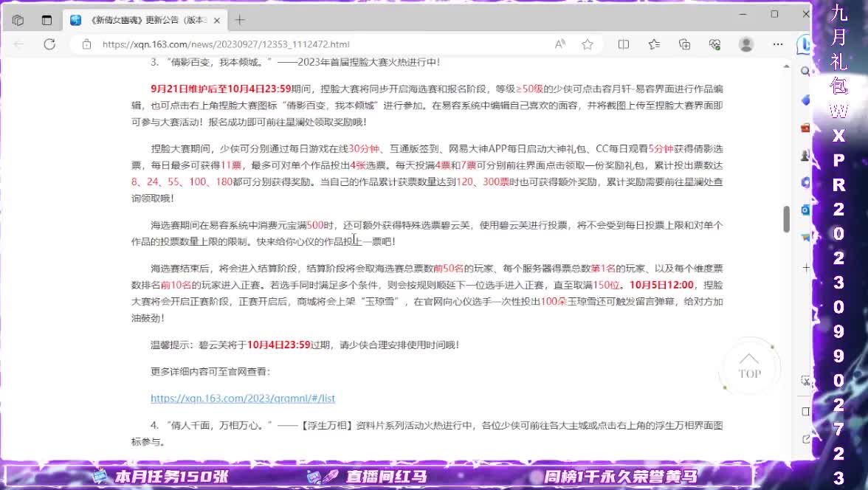868x490 pixels.
Task: Open the Outlook sidebar app
Action: point(805,210)
